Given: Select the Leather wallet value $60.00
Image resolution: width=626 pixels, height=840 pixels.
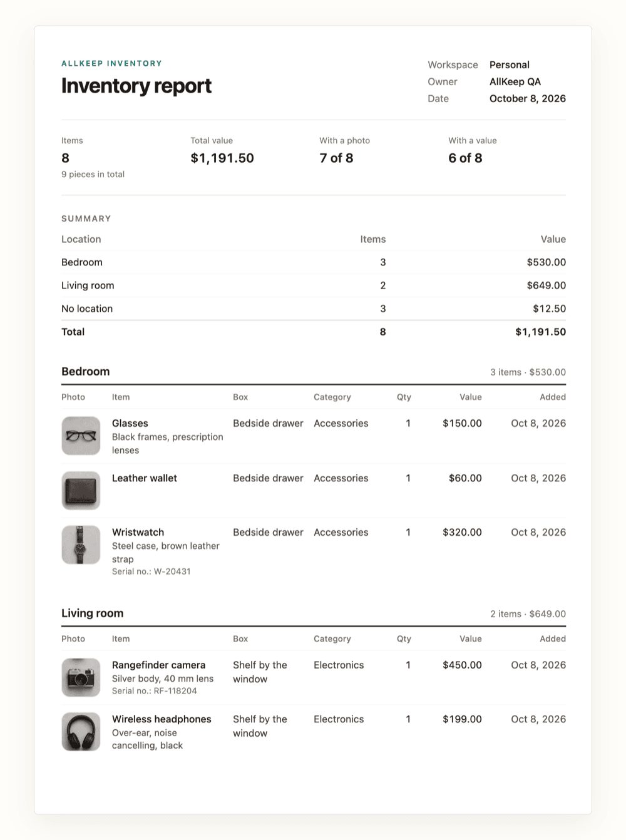Looking at the screenshot, I should tap(465, 478).
